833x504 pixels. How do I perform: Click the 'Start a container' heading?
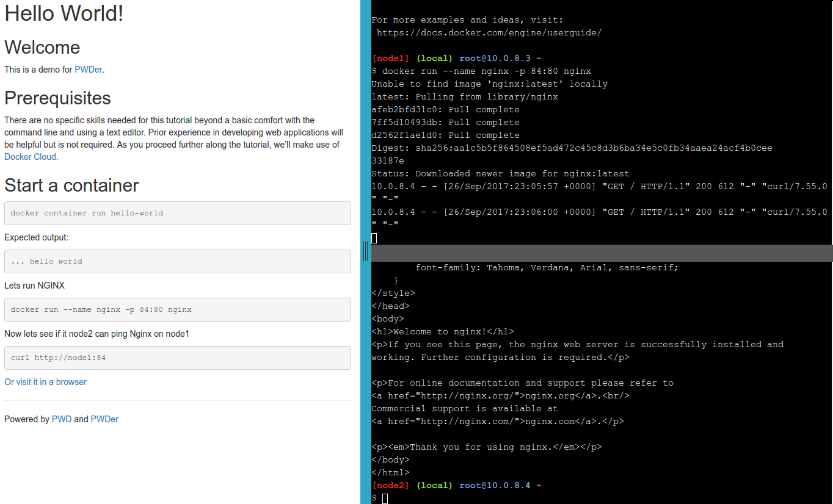(x=71, y=185)
